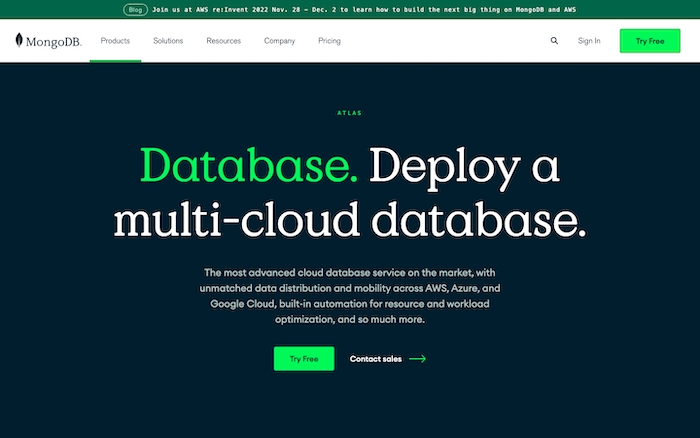The height and width of the screenshot is (438, 700).
Task: Click the green arrow beside Contact sales
Action: click(417, 359)
